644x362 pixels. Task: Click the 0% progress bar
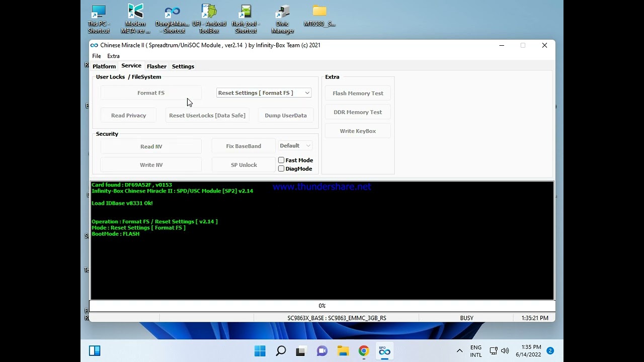pos(322,306)
